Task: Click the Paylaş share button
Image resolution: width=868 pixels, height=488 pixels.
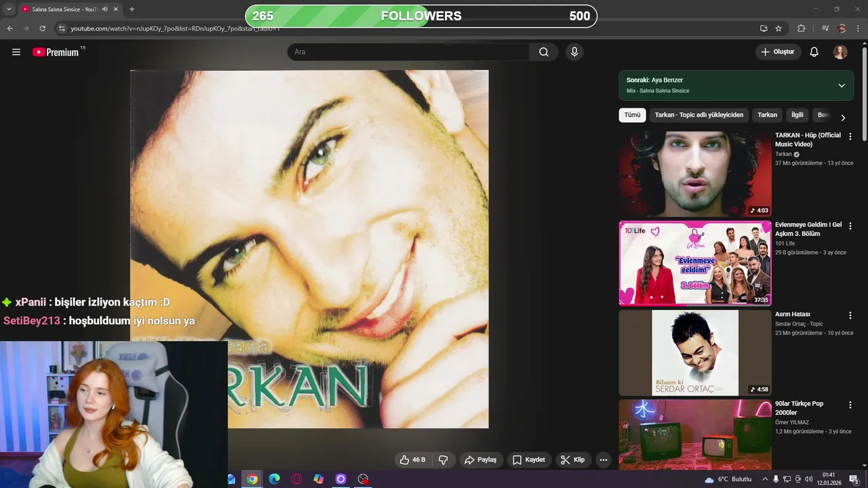Action: 481,460
